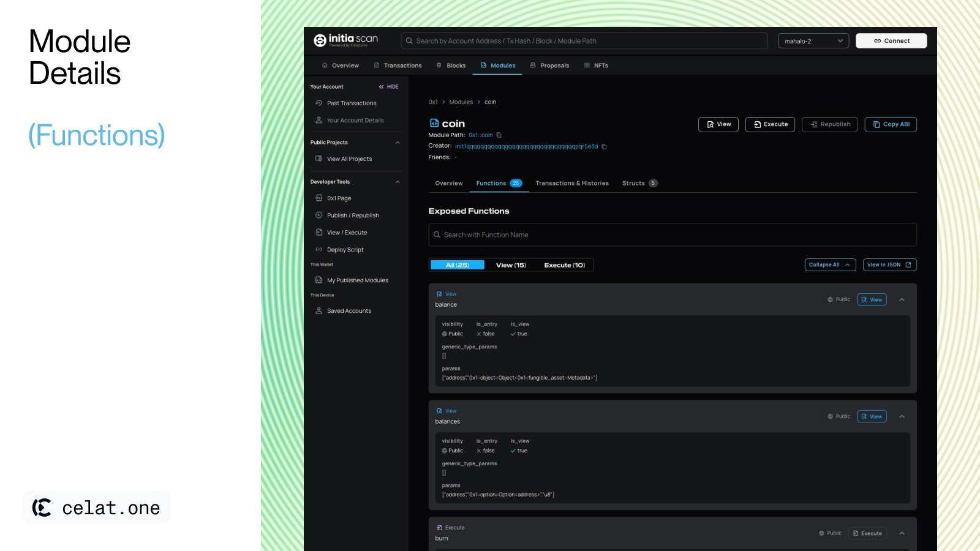The width and height of the screenshot is (980, 551).
Task: Collapse the burn function card
Action: point(902,533)
